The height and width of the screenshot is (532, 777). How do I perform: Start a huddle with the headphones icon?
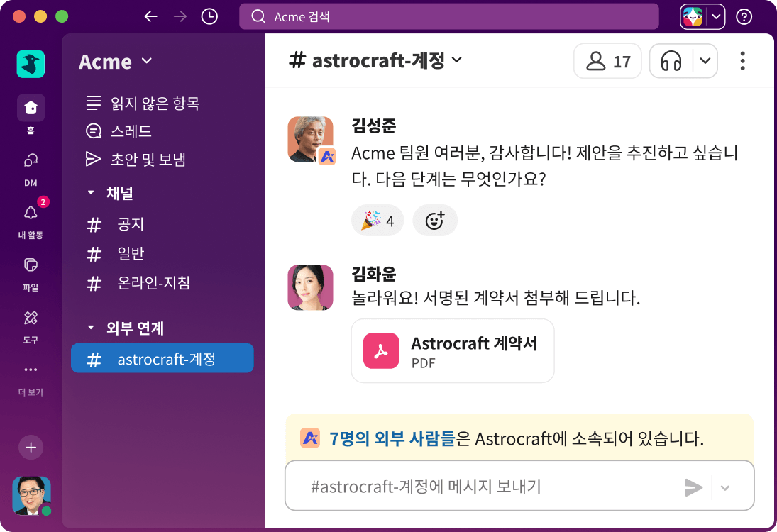point(671,61)
